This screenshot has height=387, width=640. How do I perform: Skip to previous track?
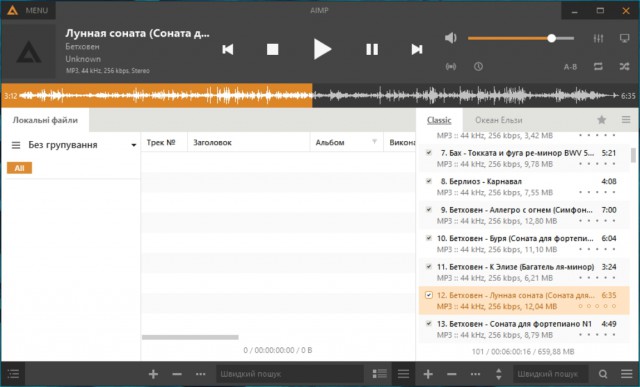point(228,49)
